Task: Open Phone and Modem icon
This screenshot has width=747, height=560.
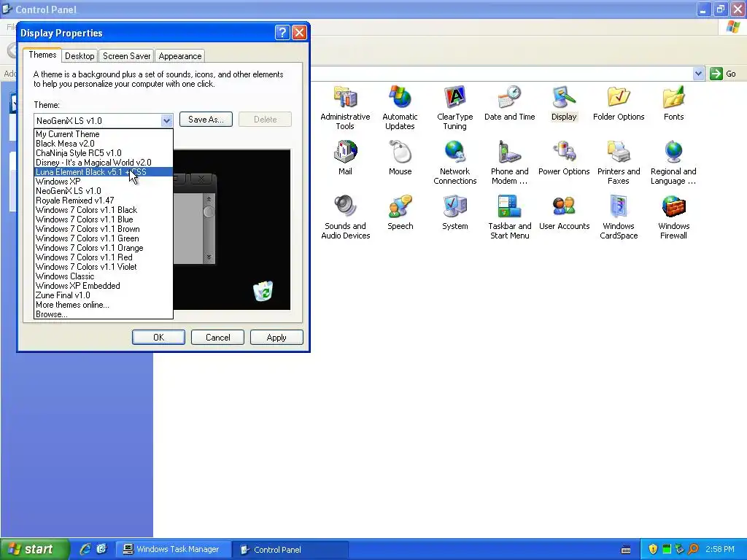Action: pyautogui.click(x=509, y=152)
